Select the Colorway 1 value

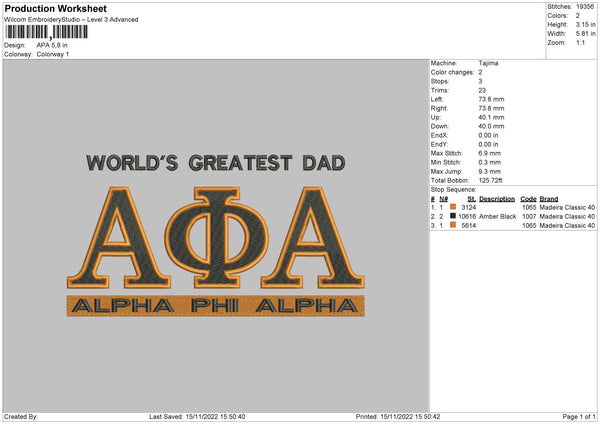(x=53, y=54)
